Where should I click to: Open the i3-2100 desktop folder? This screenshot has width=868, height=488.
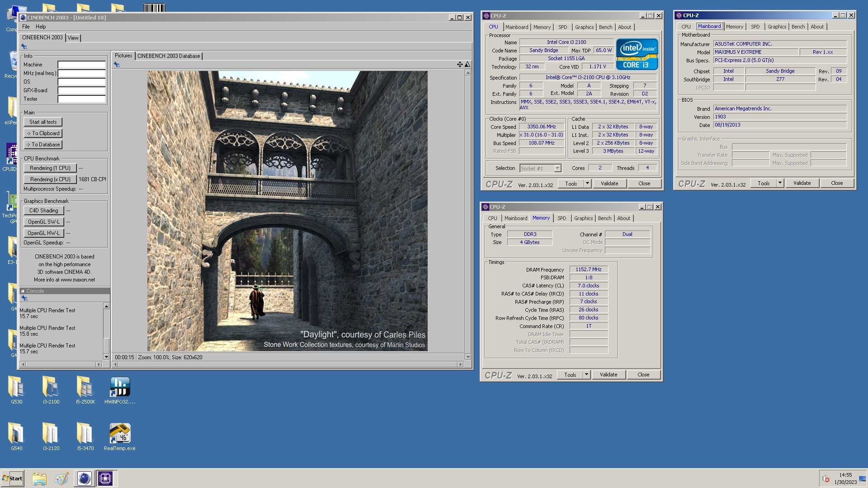(x=51, y=390)
